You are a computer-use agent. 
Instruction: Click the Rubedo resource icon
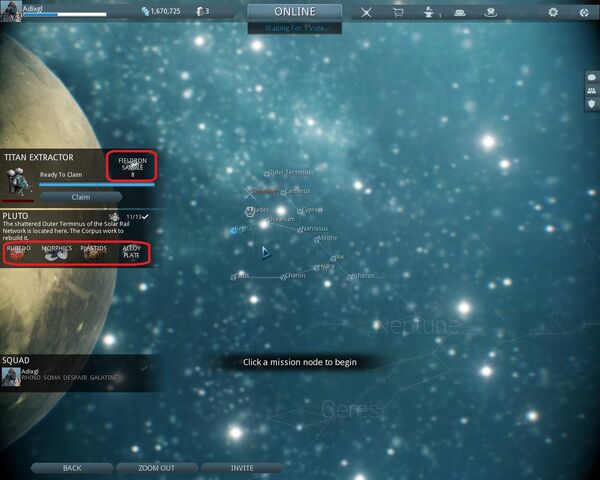18,253
